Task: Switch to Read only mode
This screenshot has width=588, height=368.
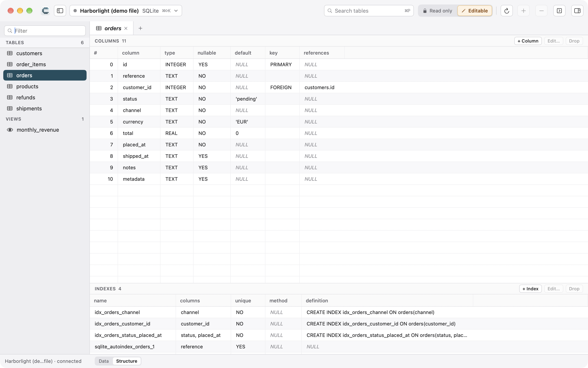Action: pyautogui.click(x=438, y=11)
